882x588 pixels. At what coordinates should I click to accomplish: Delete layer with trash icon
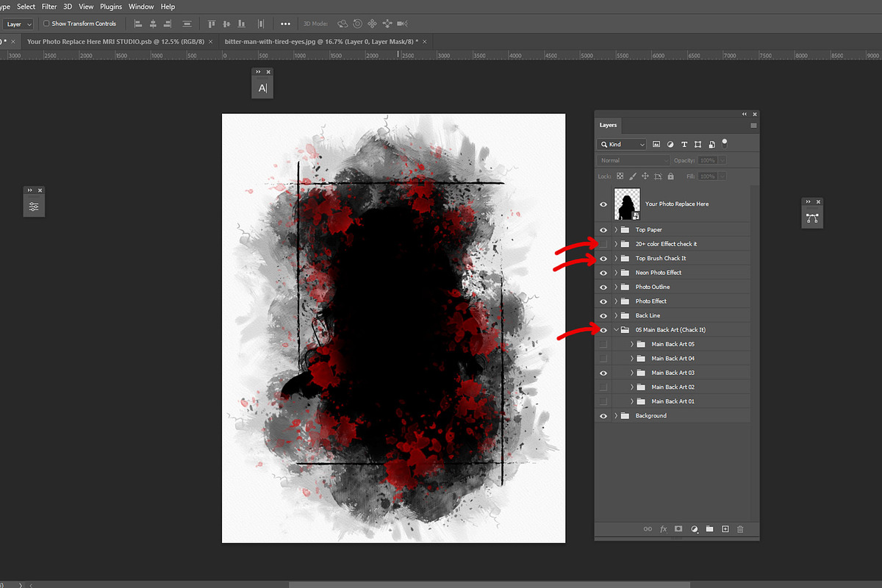[740, 529]
